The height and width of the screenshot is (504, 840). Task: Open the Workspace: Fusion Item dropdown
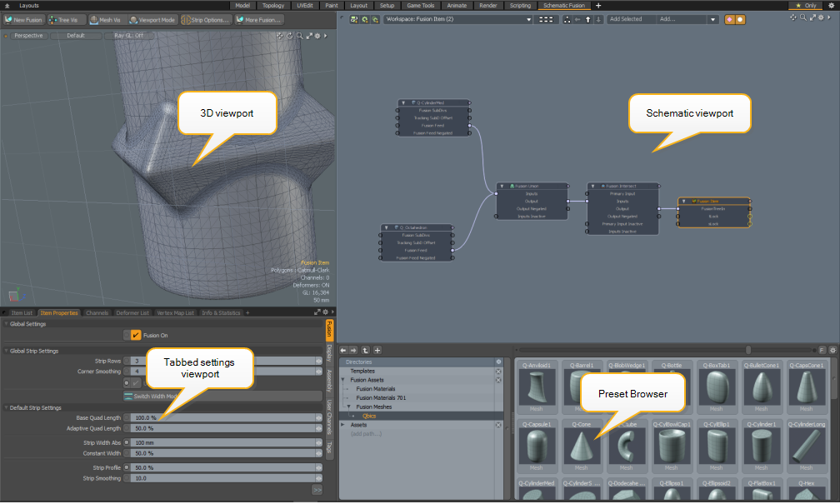[457, 19]
